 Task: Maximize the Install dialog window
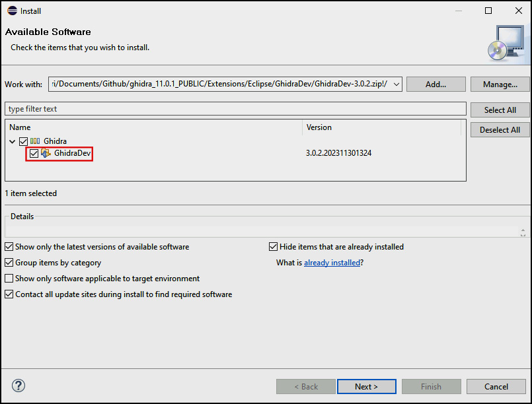pos(488,11)
